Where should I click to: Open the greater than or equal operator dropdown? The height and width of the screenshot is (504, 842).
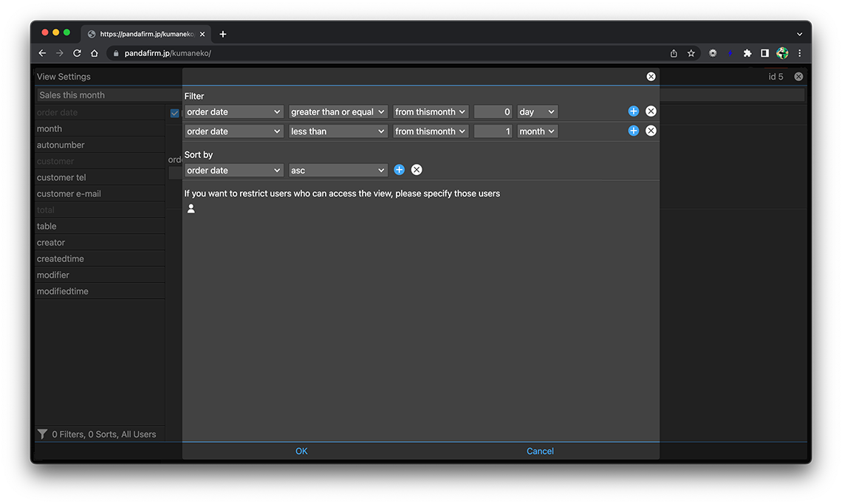coord(338,112)
